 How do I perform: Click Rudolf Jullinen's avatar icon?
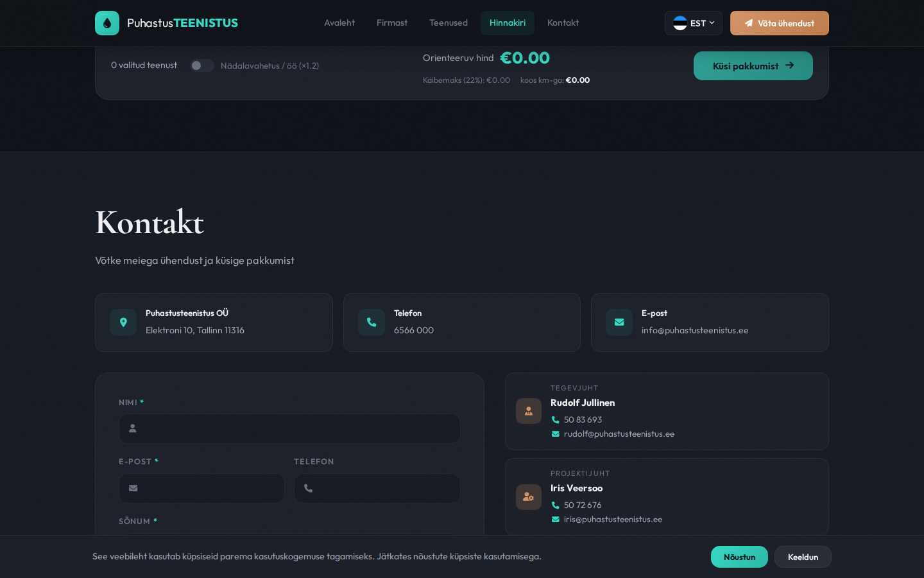tap(529, 411)
